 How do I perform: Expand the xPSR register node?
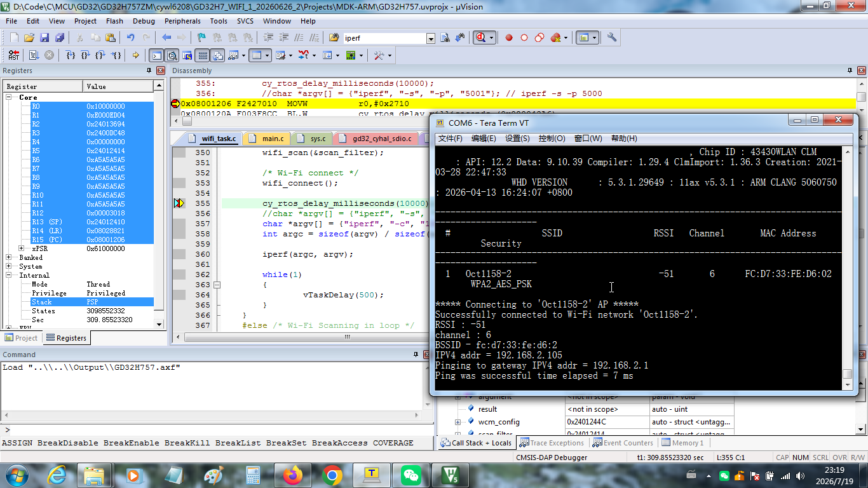click(x=21, y=248)
